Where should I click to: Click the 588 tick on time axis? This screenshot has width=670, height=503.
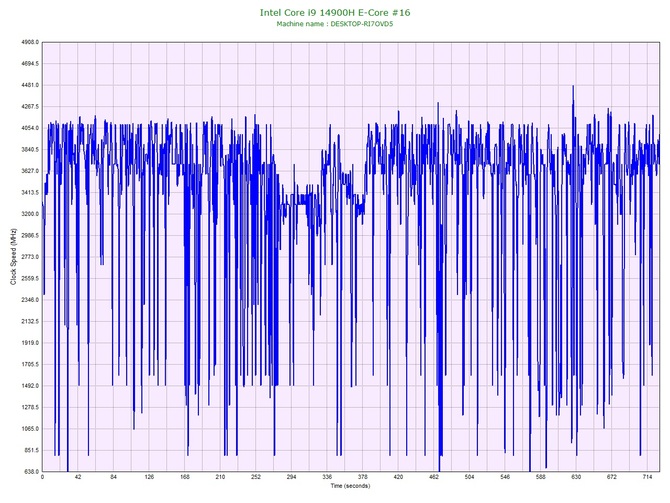tap(541, 477)
